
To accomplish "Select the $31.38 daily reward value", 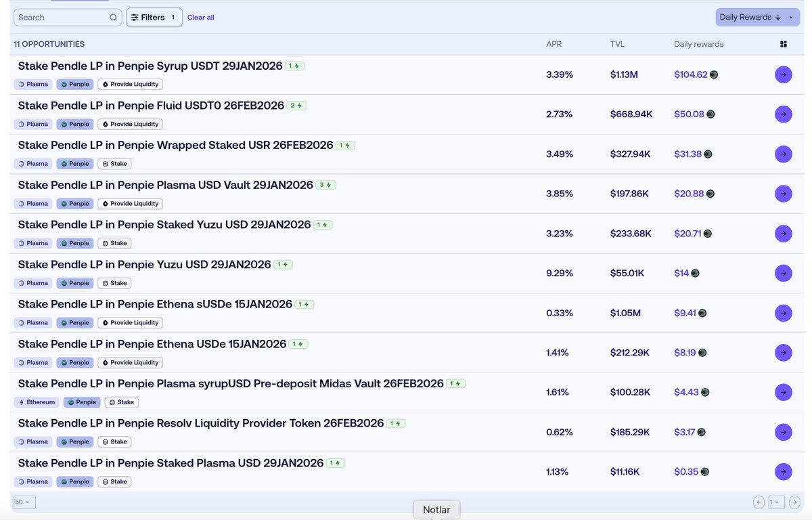I will [x=688, y=154].
